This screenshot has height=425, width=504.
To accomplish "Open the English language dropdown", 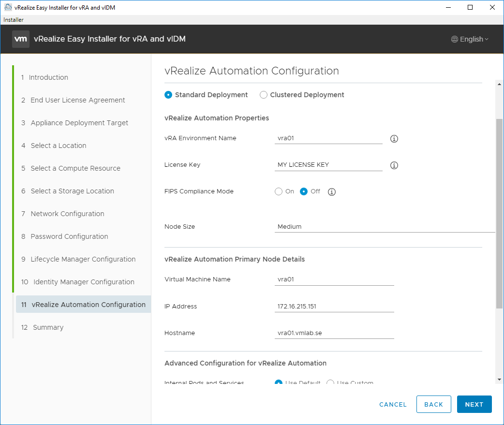I will pos(470,39).
